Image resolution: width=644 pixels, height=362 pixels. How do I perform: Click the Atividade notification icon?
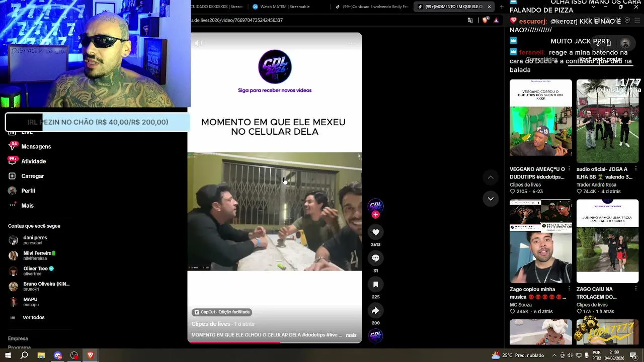(12, 161)
